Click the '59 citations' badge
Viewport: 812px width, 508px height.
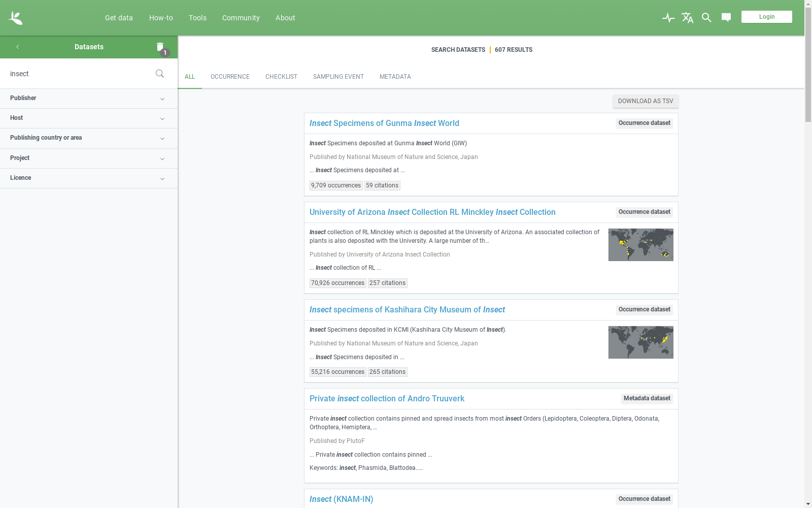click(382, 186)
